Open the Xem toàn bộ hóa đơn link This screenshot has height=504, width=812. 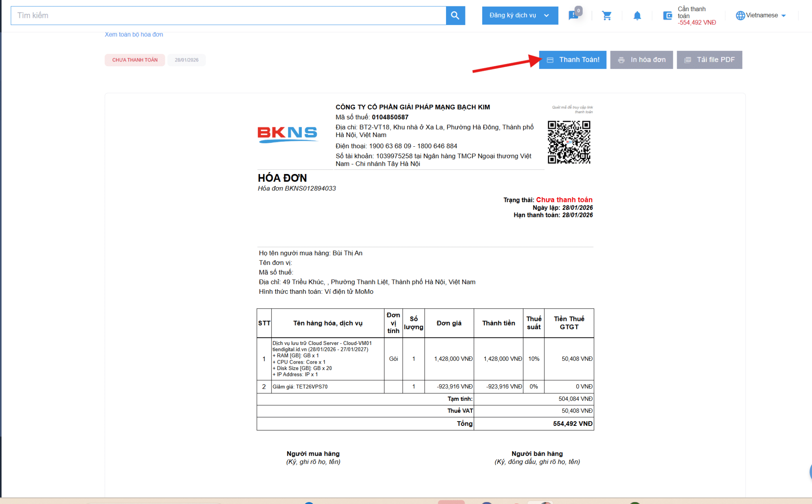pyautogui.click(x=134, y=34)
